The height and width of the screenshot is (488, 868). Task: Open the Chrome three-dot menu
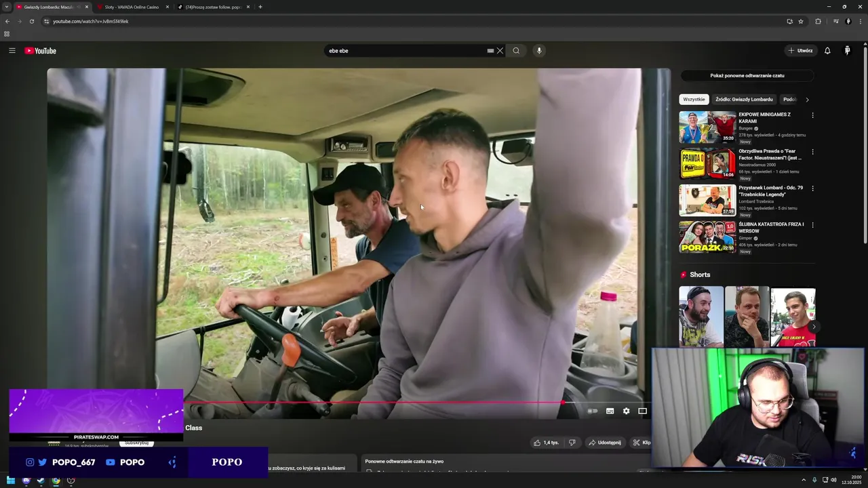(x=860, y=21)
